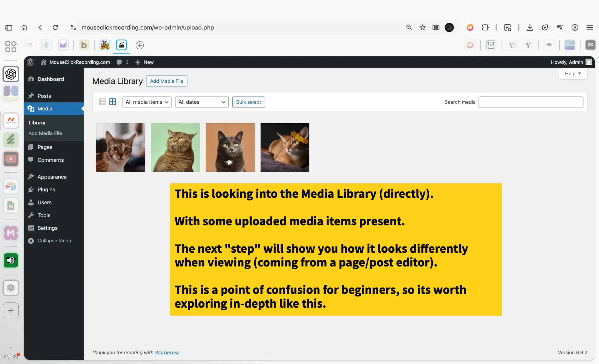
Task: Bookmark this page with the star icon
Action: [x=423, y=27]
